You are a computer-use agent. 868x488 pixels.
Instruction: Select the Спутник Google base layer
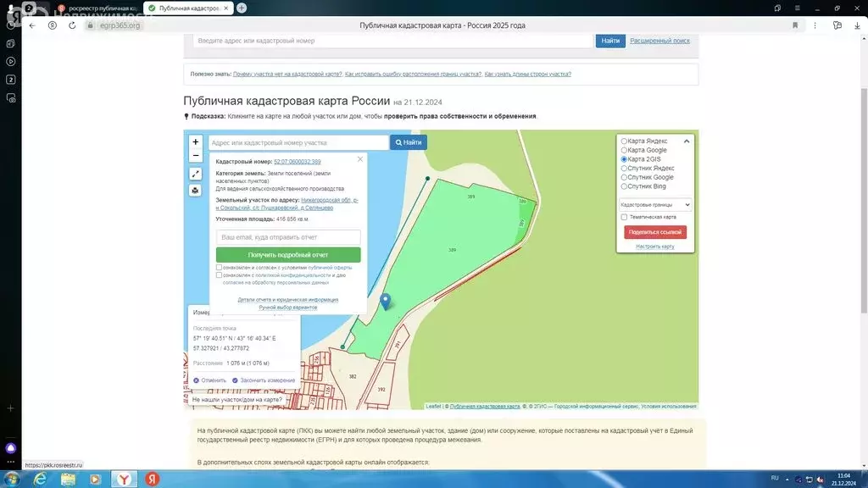click(x=624, y=178)
